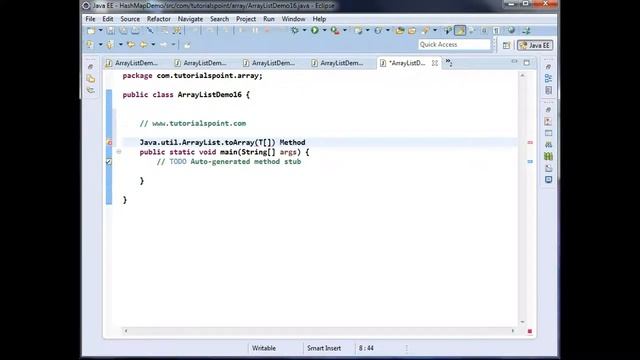Click the New Java Class icon

tap(378, 31)
